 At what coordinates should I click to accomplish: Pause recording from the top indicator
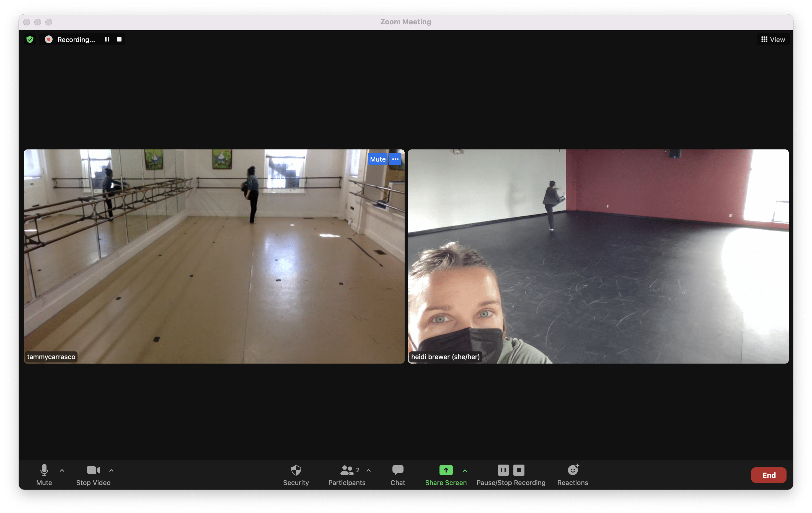click(x=107, y=40)
